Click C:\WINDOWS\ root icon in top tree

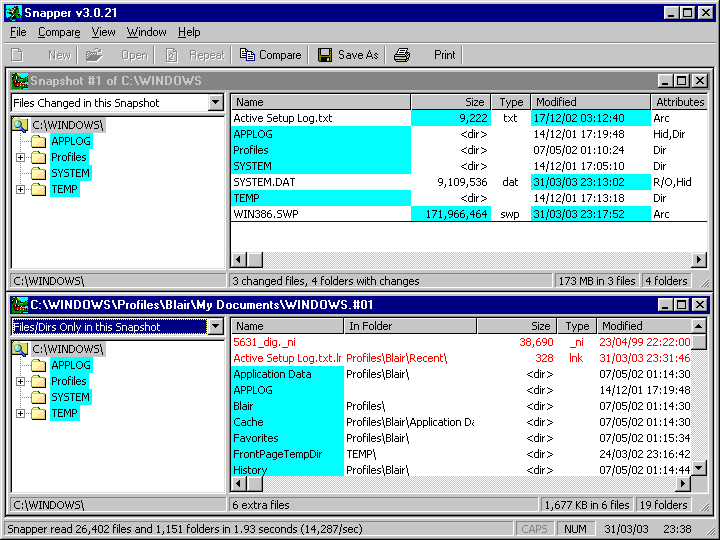point(20,125)
